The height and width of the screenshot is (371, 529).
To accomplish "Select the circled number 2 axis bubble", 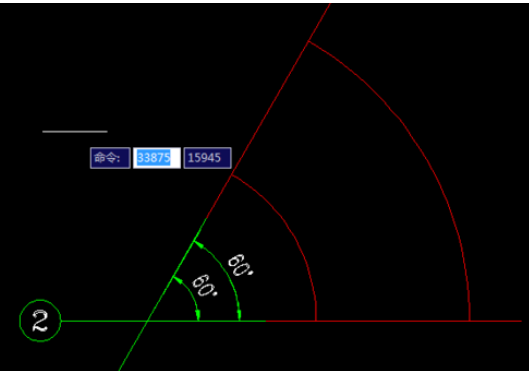I will [40, 321].
